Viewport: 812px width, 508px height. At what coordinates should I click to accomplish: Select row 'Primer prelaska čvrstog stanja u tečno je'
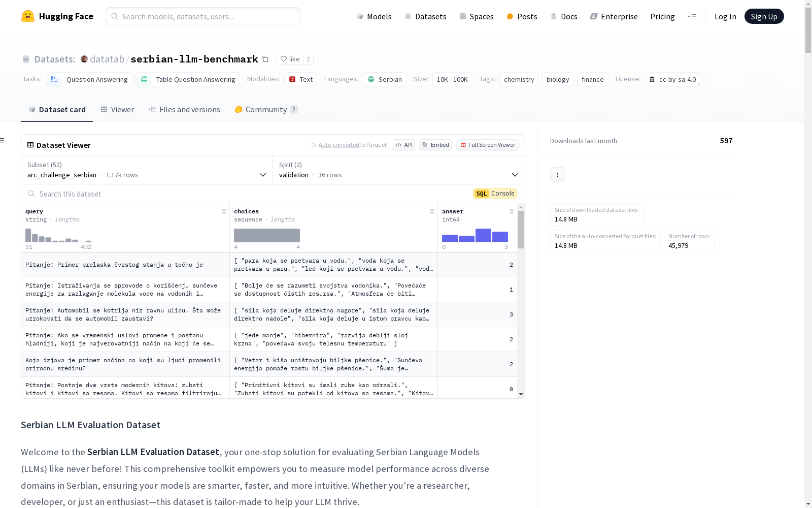click(269, 265)
